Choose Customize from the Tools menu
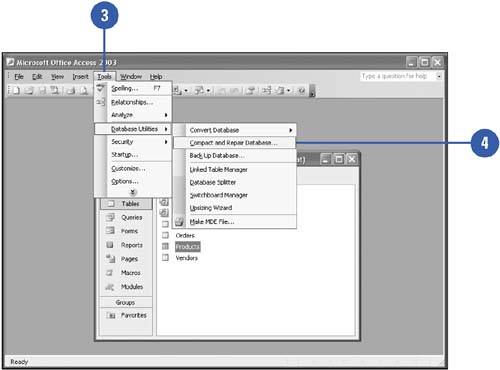Viewport: 500px width, 370px height. click(x=133, y=168)
